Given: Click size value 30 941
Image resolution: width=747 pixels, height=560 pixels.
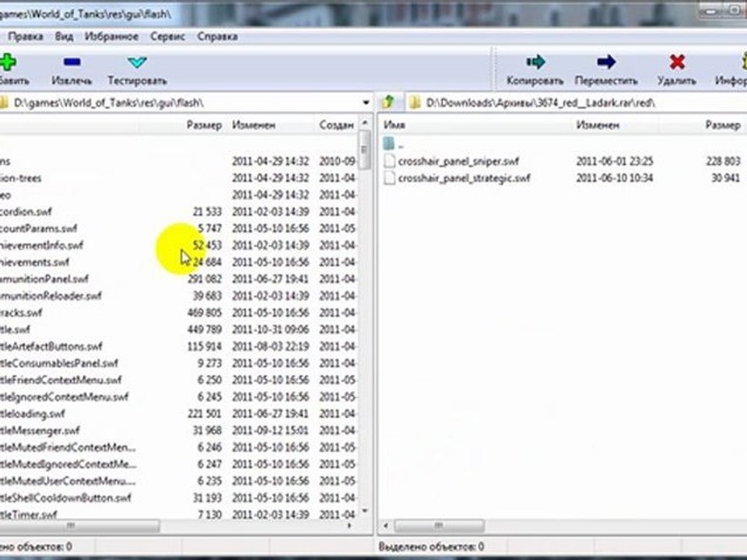Looking at the screenshot, I should (725, 177).
